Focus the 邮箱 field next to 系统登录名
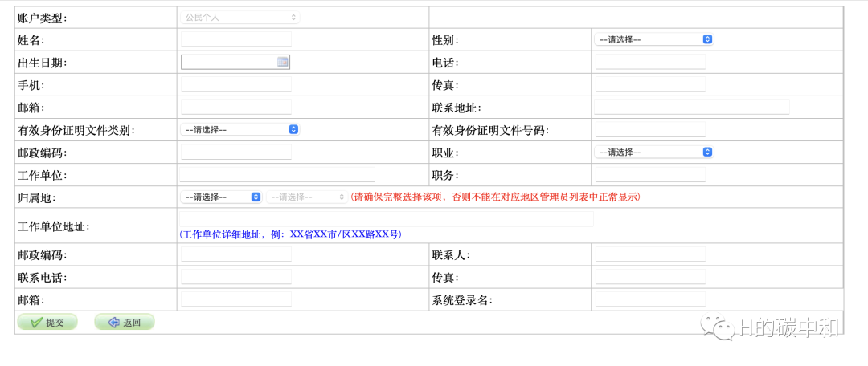Image resolution: width=868 pixels, height=366 pixels. click(235, 299)
